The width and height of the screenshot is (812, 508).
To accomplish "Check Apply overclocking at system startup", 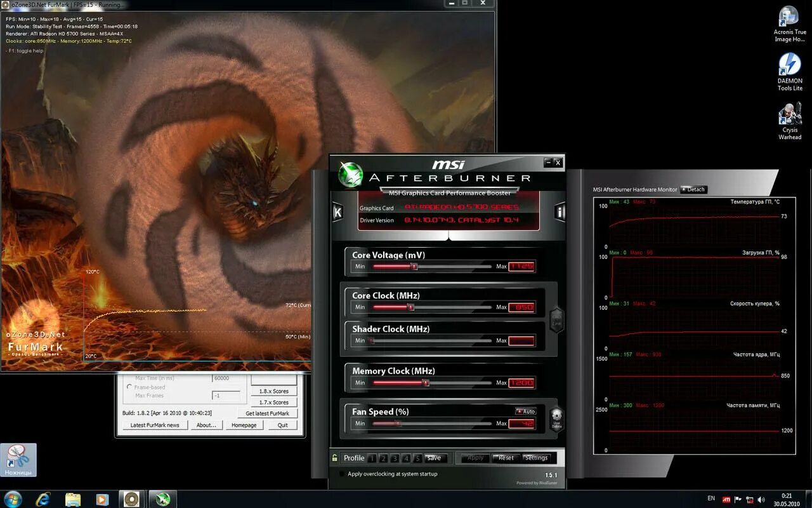I will point(343,474).
